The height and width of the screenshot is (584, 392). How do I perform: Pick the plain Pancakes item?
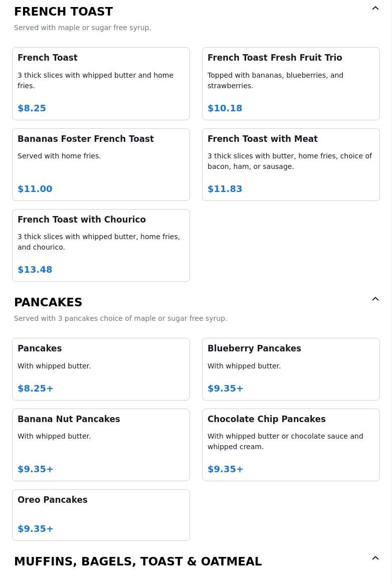(101, 369)
